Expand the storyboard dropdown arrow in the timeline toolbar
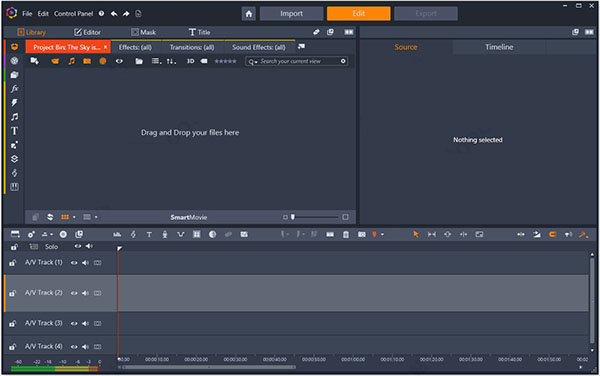This screenshot has height=376, width=600. pos(51,234)
